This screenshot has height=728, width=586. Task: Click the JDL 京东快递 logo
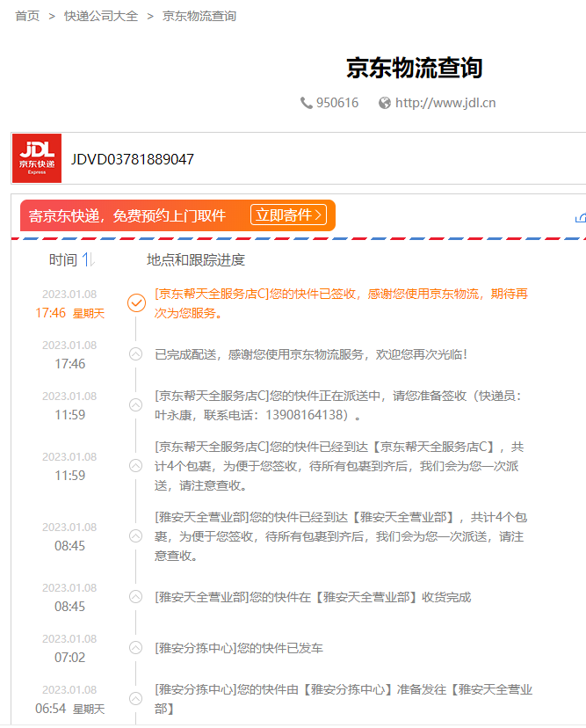pos(37,158)
